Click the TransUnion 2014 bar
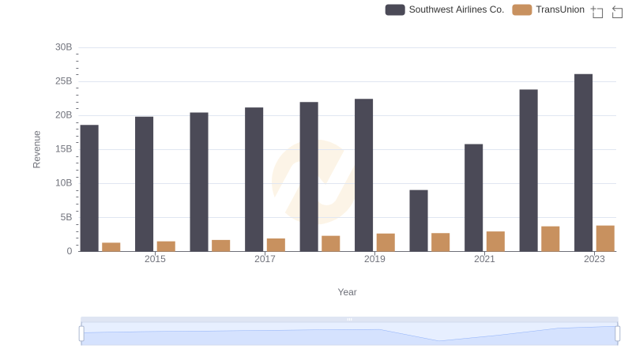 point(111,247)
